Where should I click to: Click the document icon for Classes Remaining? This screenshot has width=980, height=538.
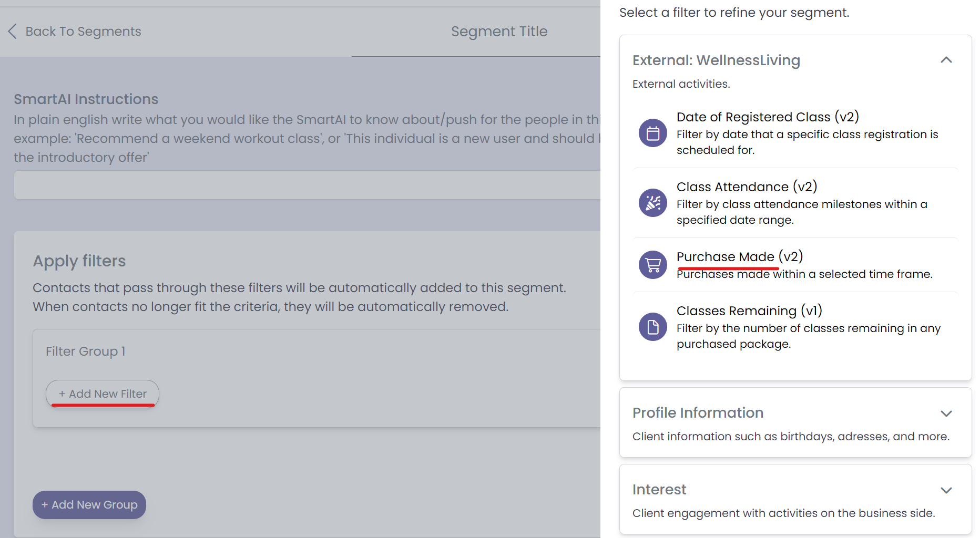[652, 327]
